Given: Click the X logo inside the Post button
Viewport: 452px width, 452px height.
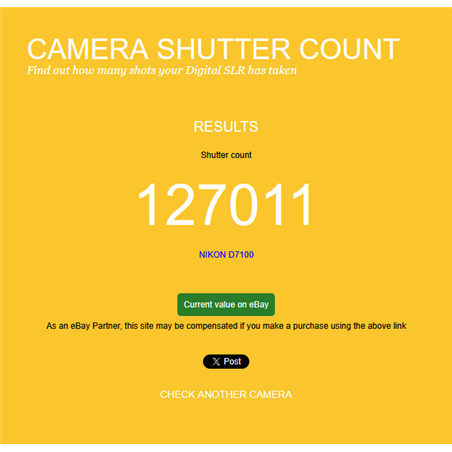Looking at the screenshot, I should [216, 362].
